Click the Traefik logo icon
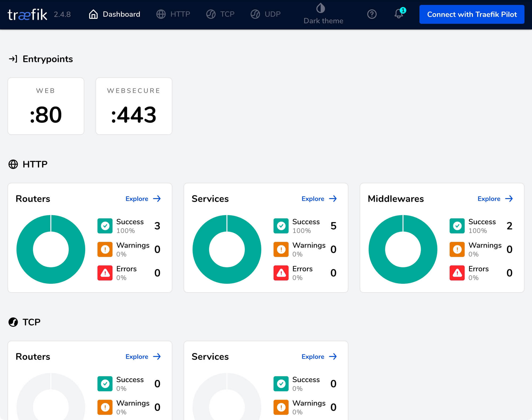The width and height of the screenshot is (532, 420). [27, 14]
